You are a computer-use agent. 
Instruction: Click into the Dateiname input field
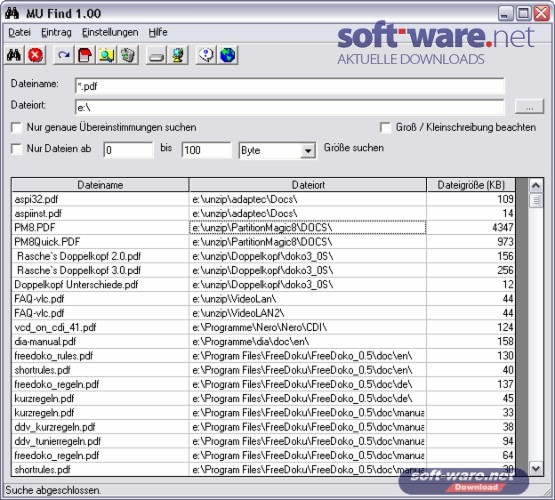tap(290, 86)
